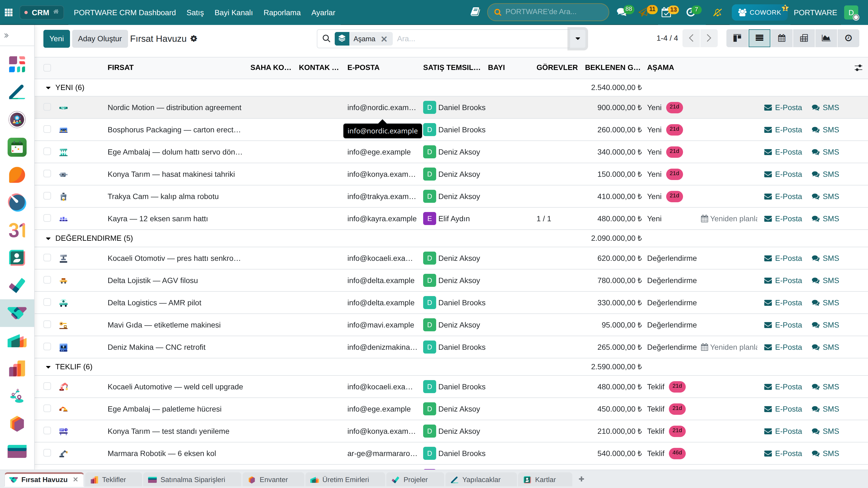Open Fırsat Havuzu settings gear
The image size is (868, 488).
pos(194,39)
